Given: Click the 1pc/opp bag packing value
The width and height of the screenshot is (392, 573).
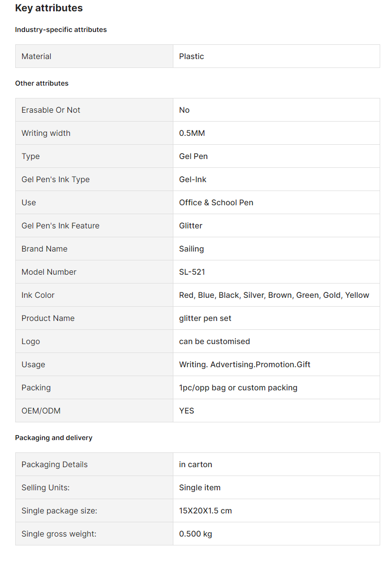Looking at the screenshot, I should point(238,388).
